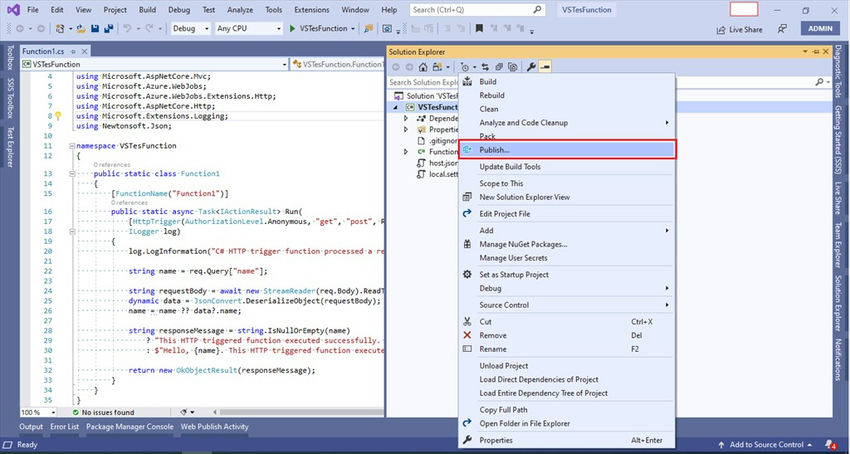The image size is (850, 454).
Task: Click the lightbulb quick action icon in editor margin
Action: 58,116
